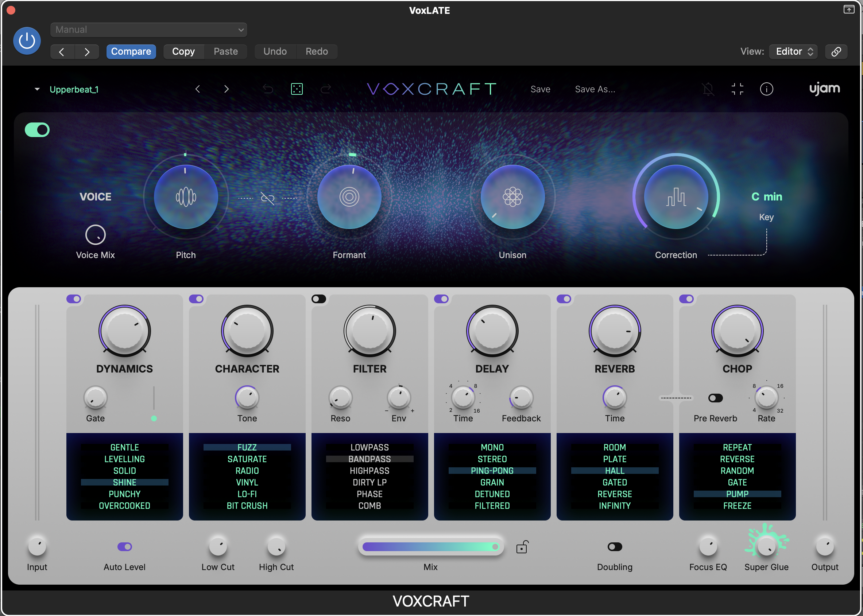
Task: Expand the Upperbeat_1 preset menu arrow
Action: 37,89
